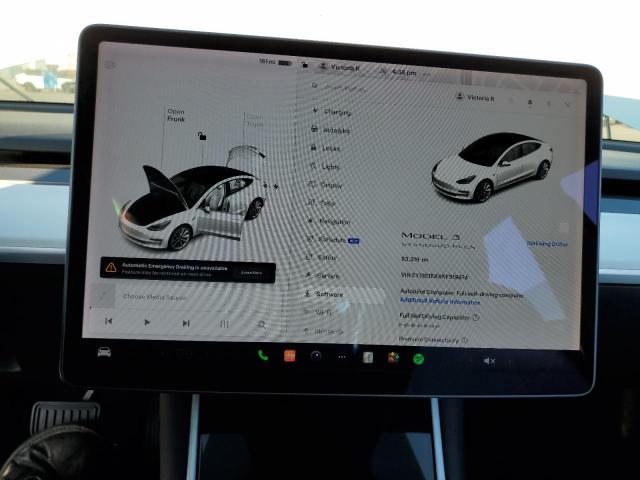Open the car controls icon in bottom bar
Screen dimensions: 640x480
[x=104, y=351]
